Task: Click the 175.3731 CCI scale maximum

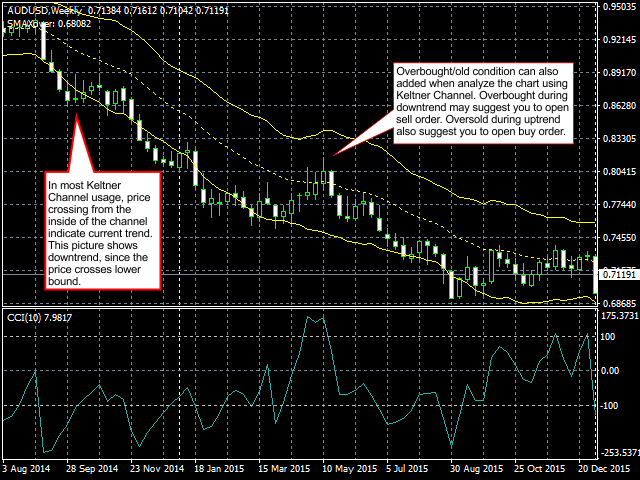Action: coord(620,316)
